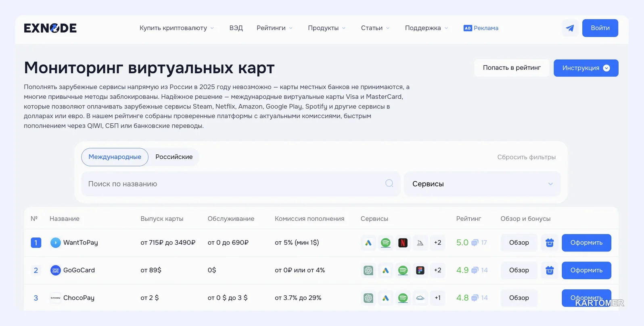Click the ChatGPT icon in ChocoPay row
The width and height of the screenshot is (644, 326).
(368, 298)
